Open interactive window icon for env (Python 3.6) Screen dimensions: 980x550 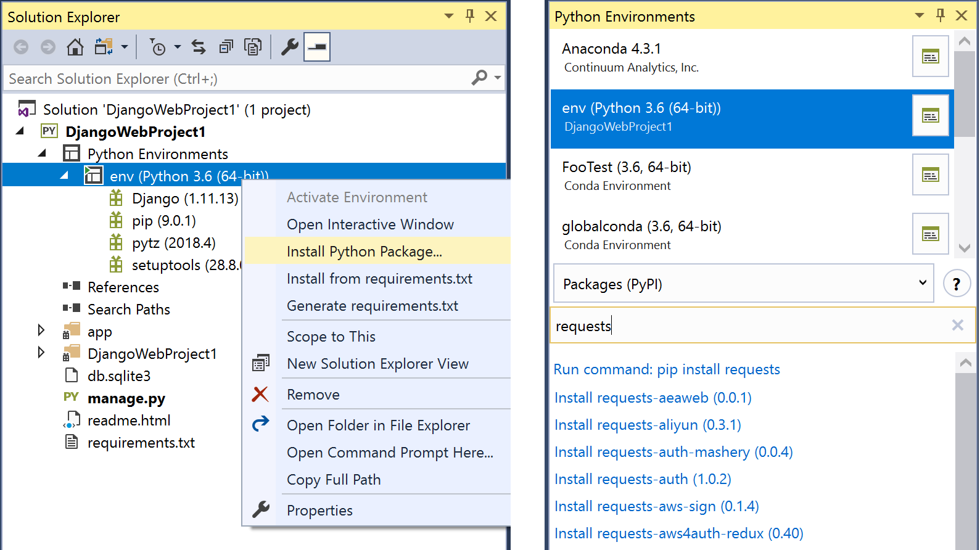coord(931,116)
